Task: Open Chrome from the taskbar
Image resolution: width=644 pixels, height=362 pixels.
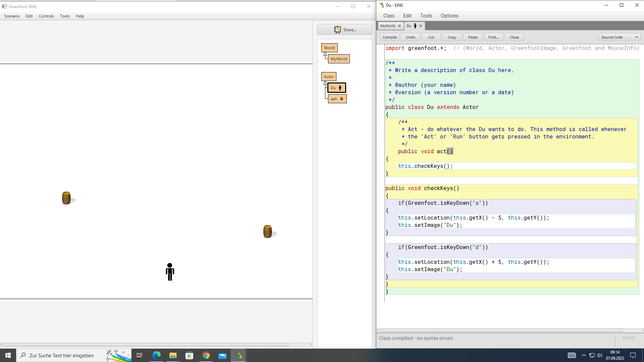Action: point(206,355)
